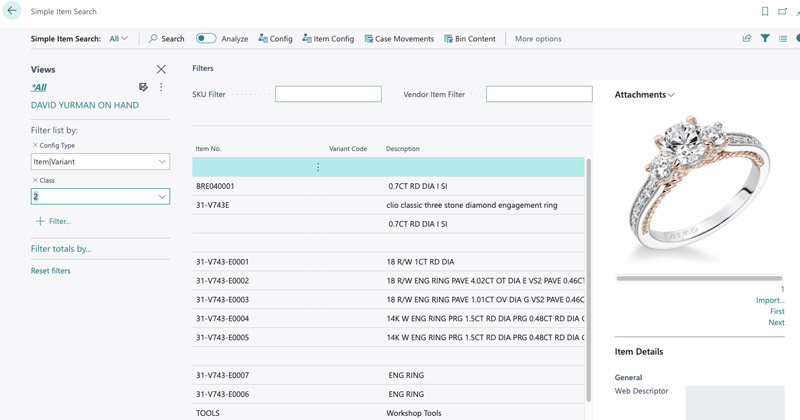Open the Item Config action
This screenshot has height=420, width=800.
(x=328, y=39)
